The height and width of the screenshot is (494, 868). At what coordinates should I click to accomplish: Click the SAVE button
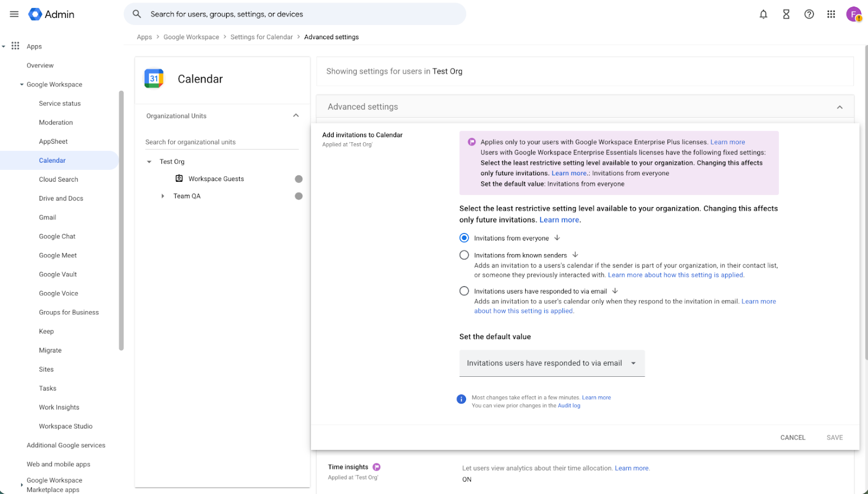point(834,438)
